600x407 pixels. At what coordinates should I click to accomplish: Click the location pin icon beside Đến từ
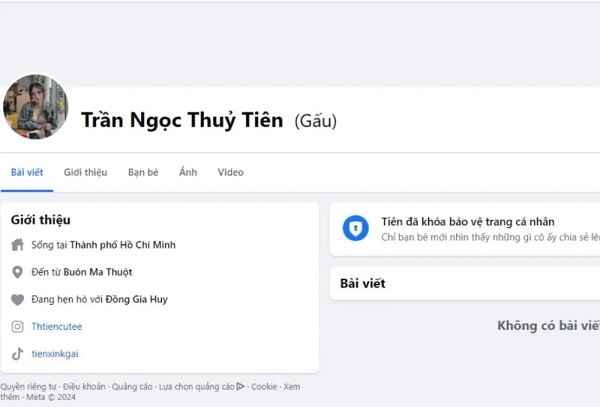click(x=17, y=272)
